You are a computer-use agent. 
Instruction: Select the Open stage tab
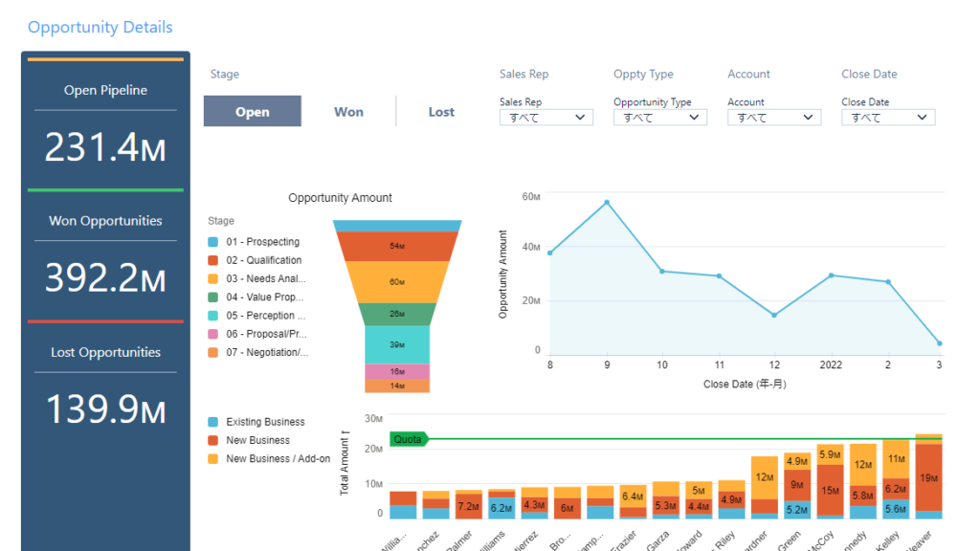pyautogui.click(x=253, y=112)
